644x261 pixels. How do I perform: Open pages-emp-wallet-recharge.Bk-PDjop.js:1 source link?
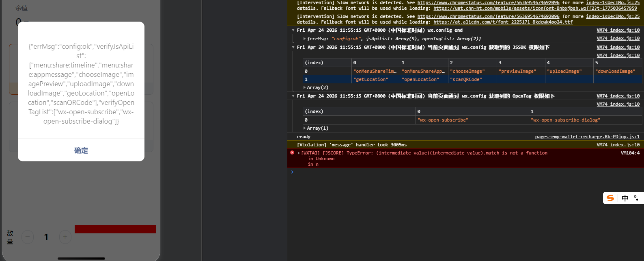(587, 137)
